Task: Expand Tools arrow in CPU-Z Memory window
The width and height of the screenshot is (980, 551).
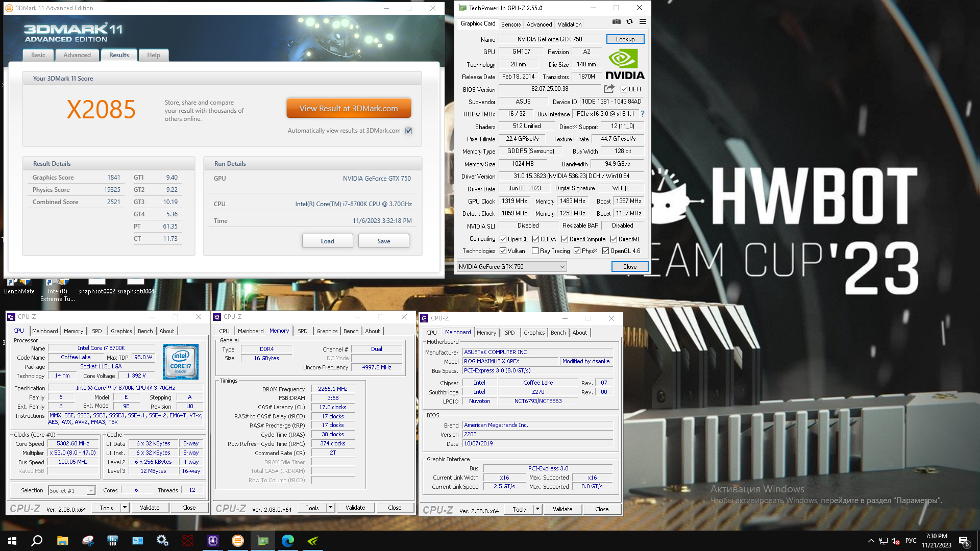Action: pos(330,508)
